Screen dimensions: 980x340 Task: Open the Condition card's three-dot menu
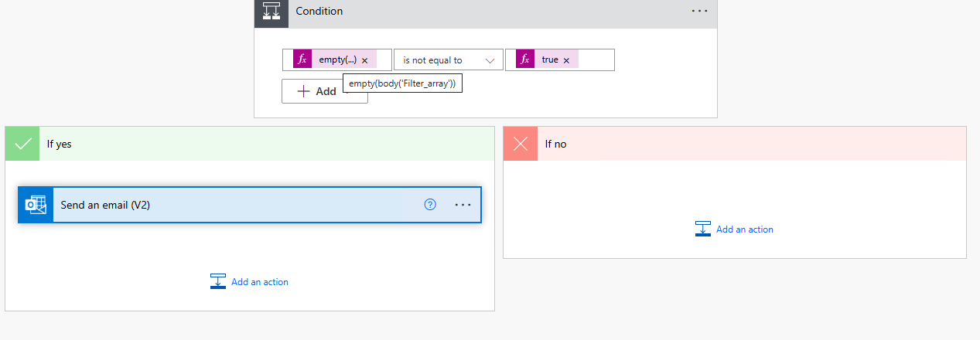pyautogui.click(x=699, y=12)
